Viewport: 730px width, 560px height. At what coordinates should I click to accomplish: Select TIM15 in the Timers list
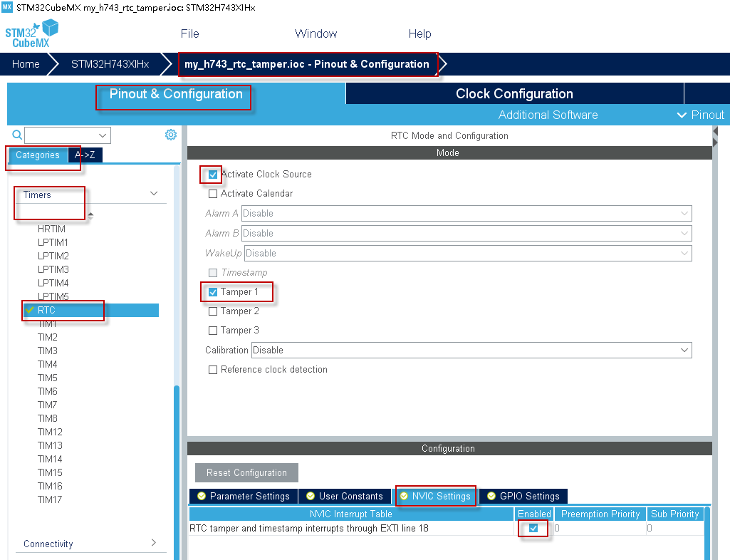click(50, 472)
